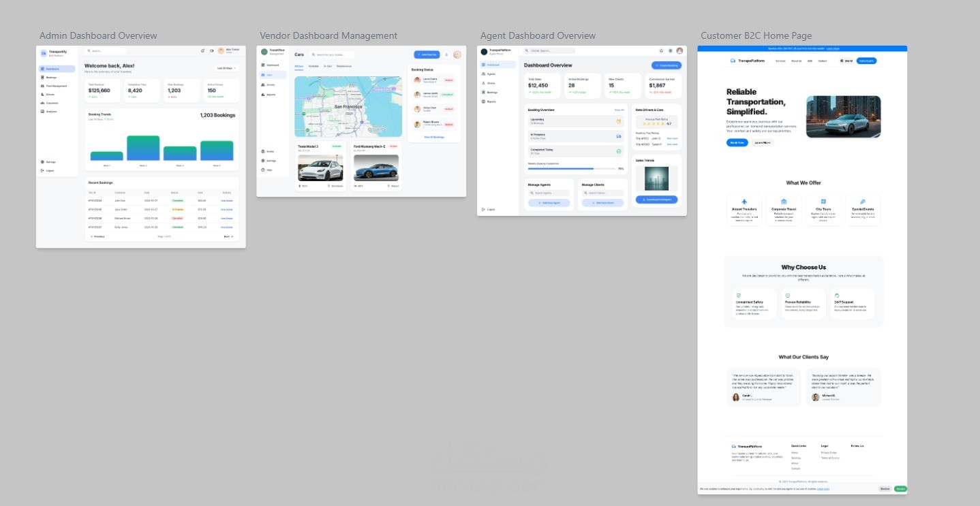Image resolution: width=980 pixels, height=506 pixels.
Task: Click the star rating in Rate Drivers card
Action: (653, 124)
